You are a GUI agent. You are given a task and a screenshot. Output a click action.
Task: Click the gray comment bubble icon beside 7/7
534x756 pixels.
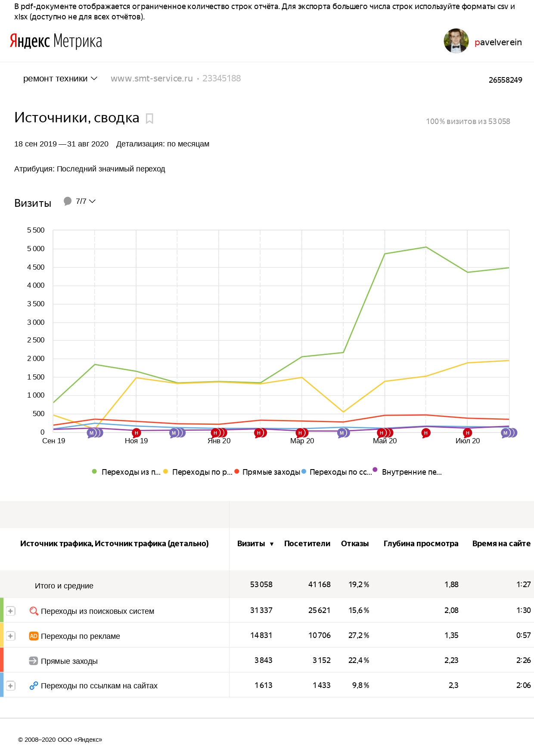click(68, 201)
